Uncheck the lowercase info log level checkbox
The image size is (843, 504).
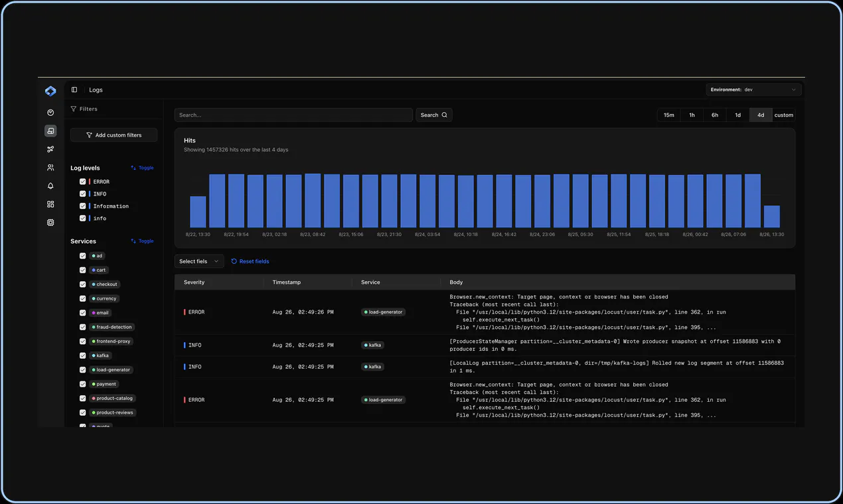click(x=82, y=218)
